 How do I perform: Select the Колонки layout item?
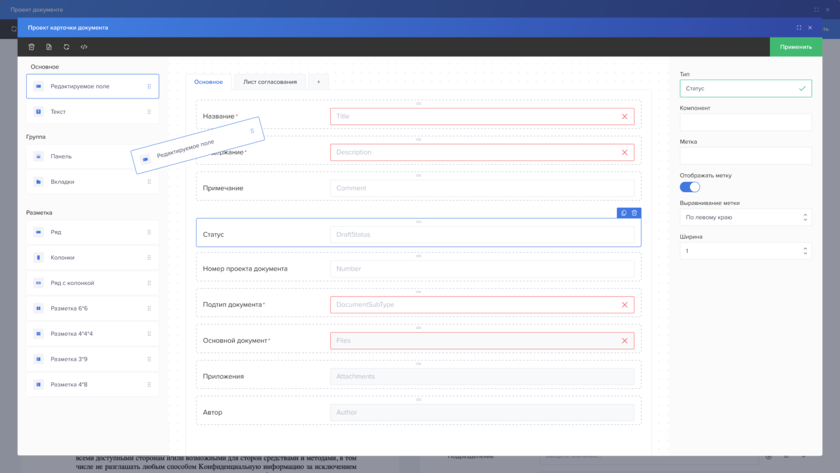[x=92, y=258]
